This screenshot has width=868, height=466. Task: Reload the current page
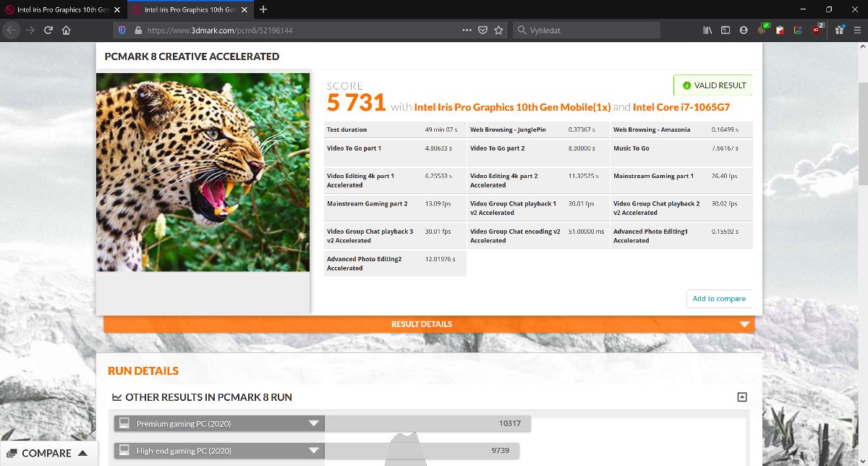[48, 30]
